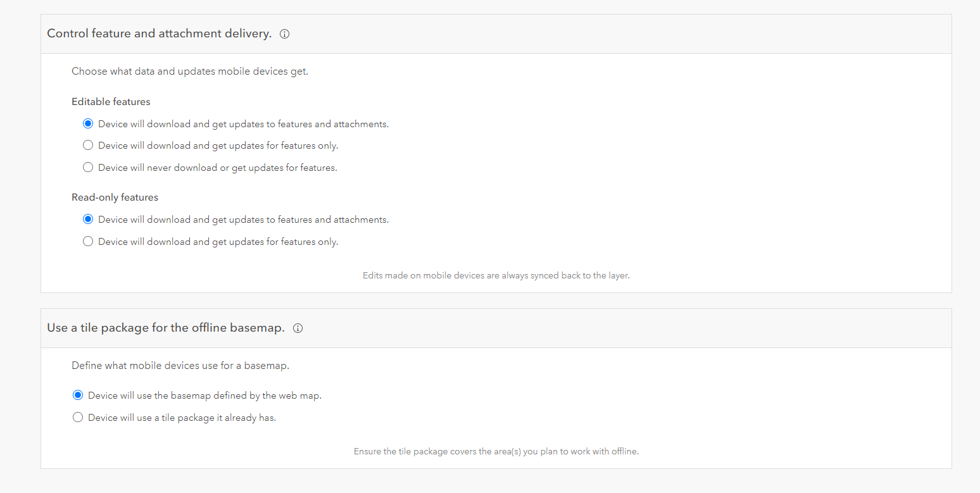Select device will use the basemap defined by the web map
Viewport: 980px width, 493px height.
tap(78, 395)
